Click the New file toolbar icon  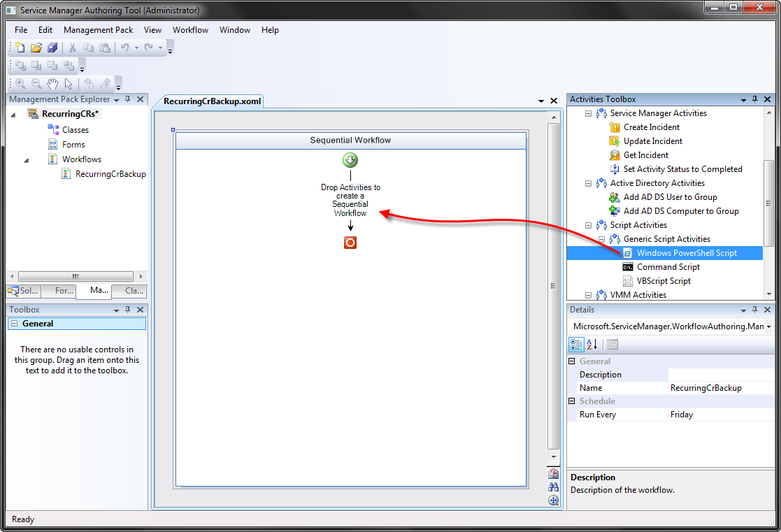20,48
